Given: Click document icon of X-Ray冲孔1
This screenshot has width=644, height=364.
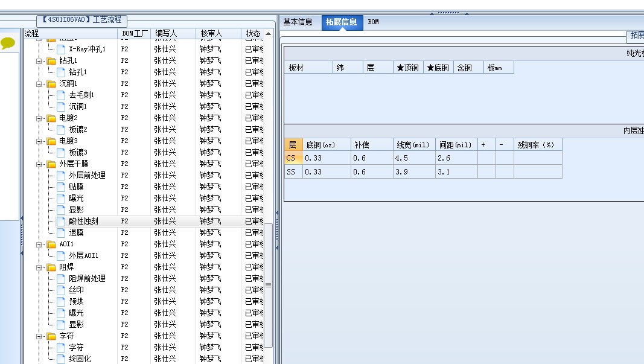Looking at the screenshot, I should coord(61,49).
